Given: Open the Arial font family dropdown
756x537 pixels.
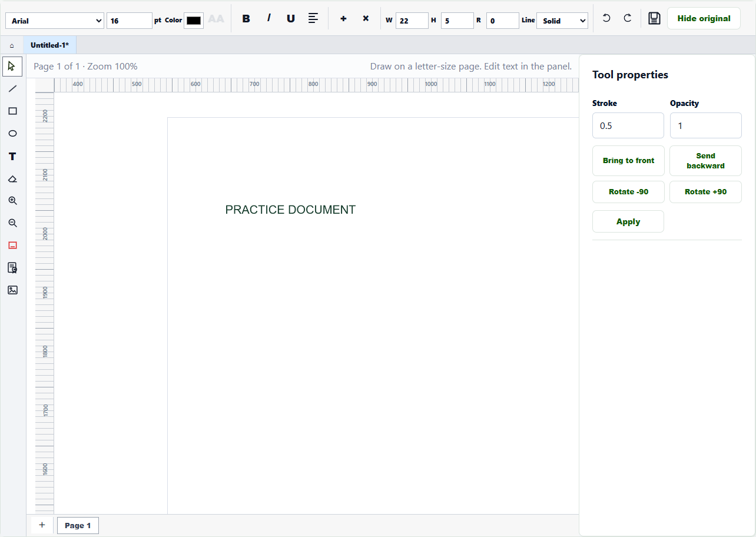Looking at the screenshot, I should pyautogui.click(x=55, y=21).
